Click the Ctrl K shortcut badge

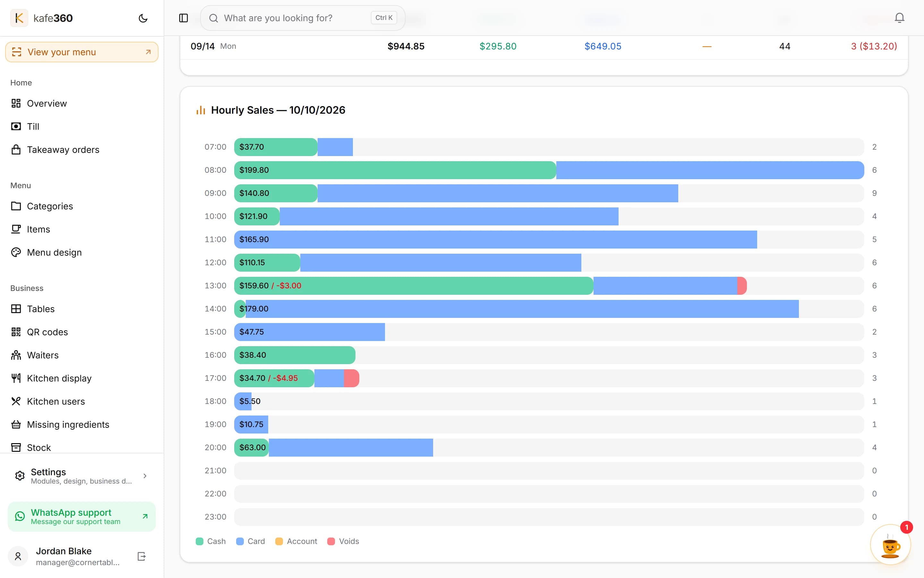click(384, 18)
